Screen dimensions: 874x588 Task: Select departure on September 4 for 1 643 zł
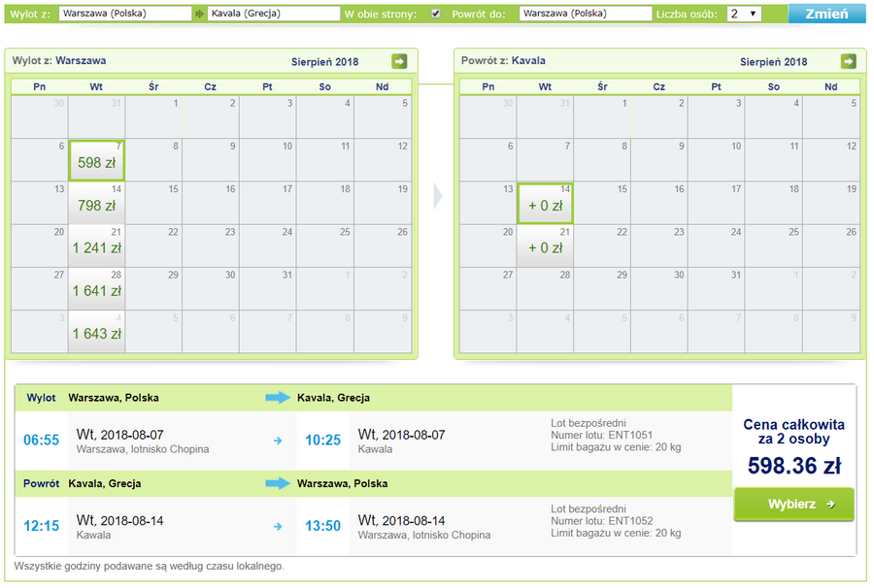pos(96,332)
